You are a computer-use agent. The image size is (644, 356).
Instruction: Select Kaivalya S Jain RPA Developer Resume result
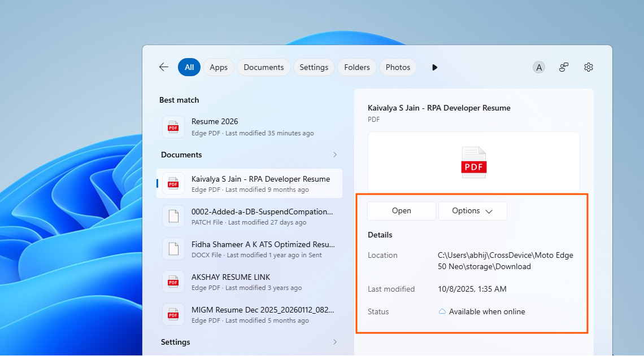tap(249, 183)
